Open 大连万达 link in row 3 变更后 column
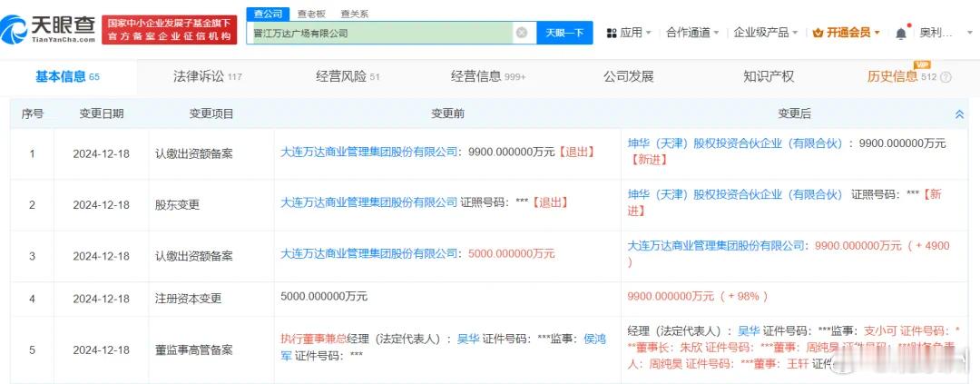980x384 pixels. (717, 246)
